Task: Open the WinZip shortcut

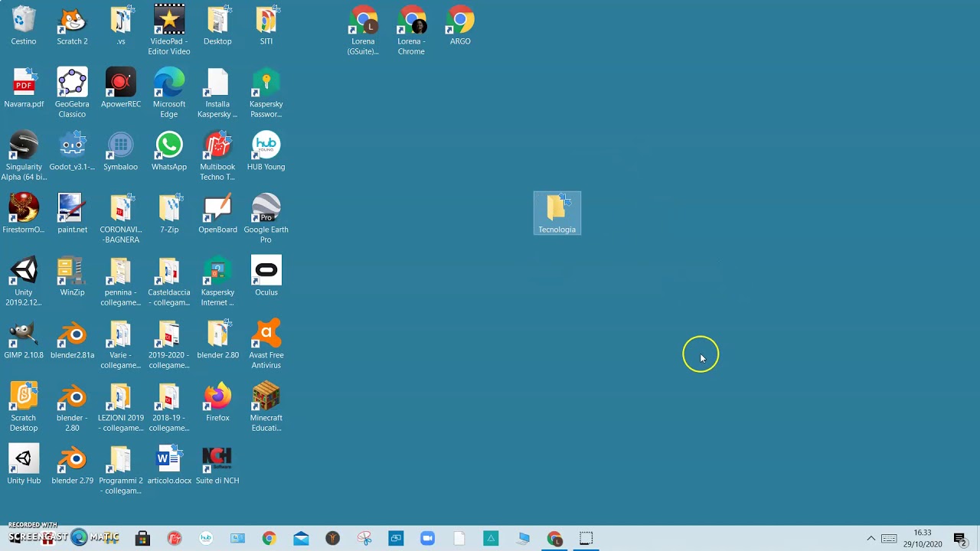Action: click(72, 277)
